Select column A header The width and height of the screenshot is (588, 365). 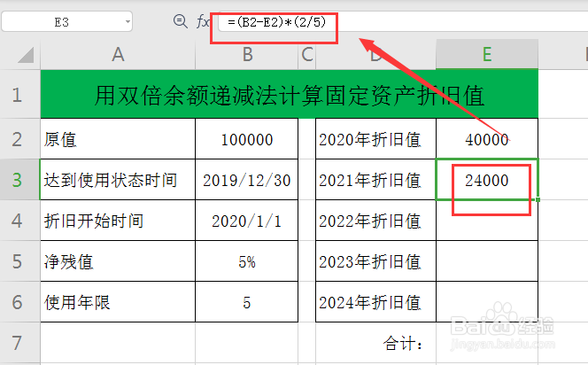pos(118,55)
